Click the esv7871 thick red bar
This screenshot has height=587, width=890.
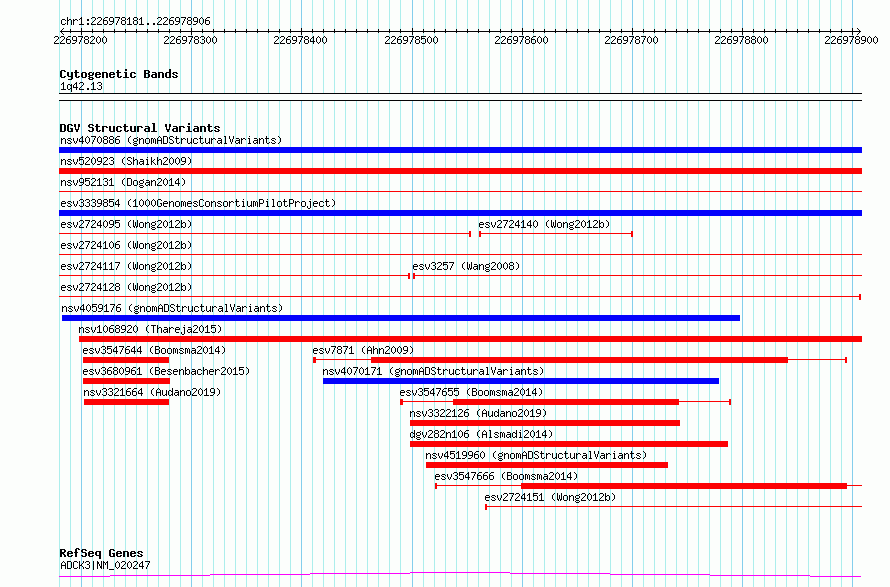pos(580,360)
